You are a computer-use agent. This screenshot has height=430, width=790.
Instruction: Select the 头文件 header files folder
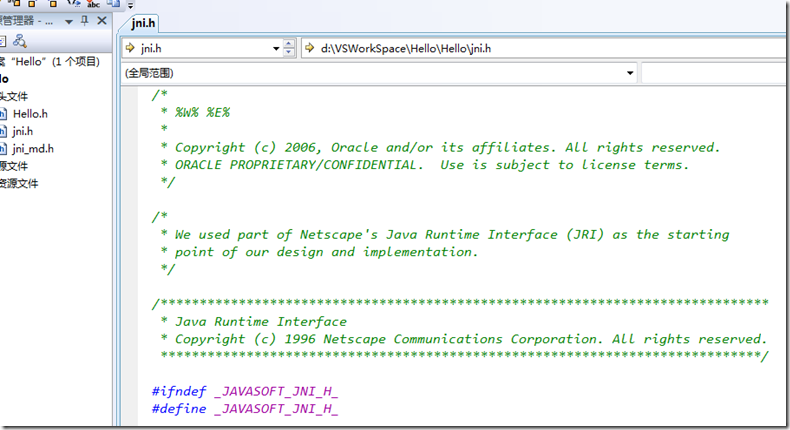point(14,96)
